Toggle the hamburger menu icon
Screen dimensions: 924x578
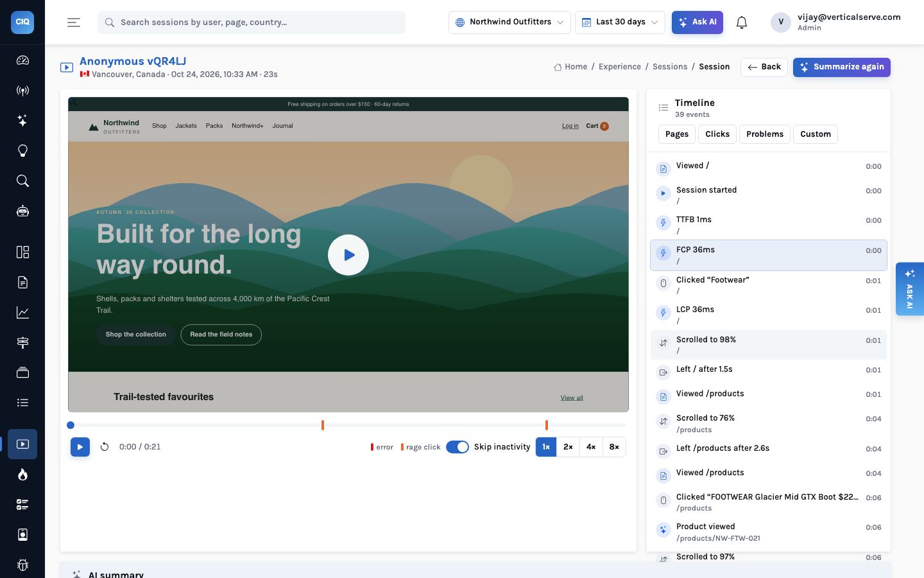(74, 22)
